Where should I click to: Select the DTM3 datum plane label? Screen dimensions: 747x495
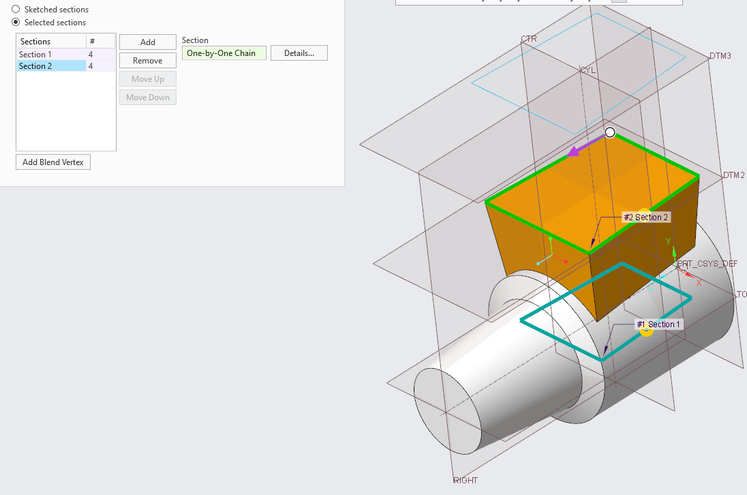coord(720,56)
